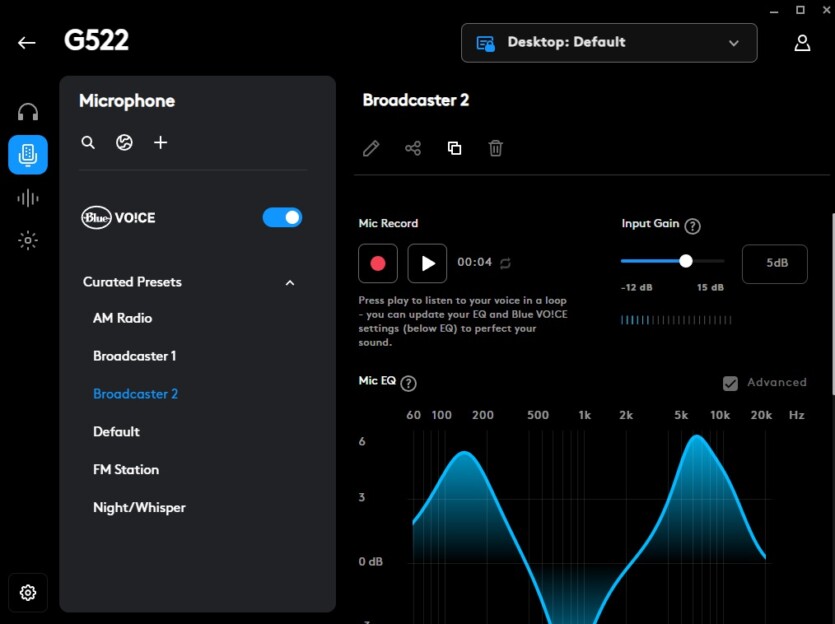Open the user account profile
Screen dimensions: 835x624
802,43
